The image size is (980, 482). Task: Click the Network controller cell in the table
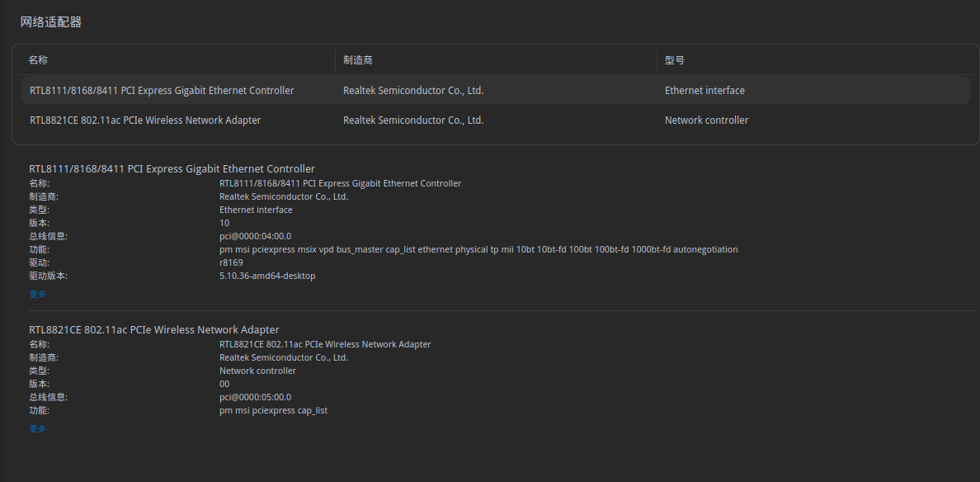706,120
